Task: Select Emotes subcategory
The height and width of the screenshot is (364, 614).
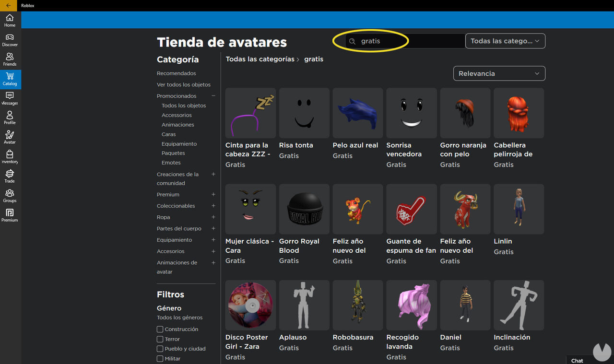Action: click(171, 163)
